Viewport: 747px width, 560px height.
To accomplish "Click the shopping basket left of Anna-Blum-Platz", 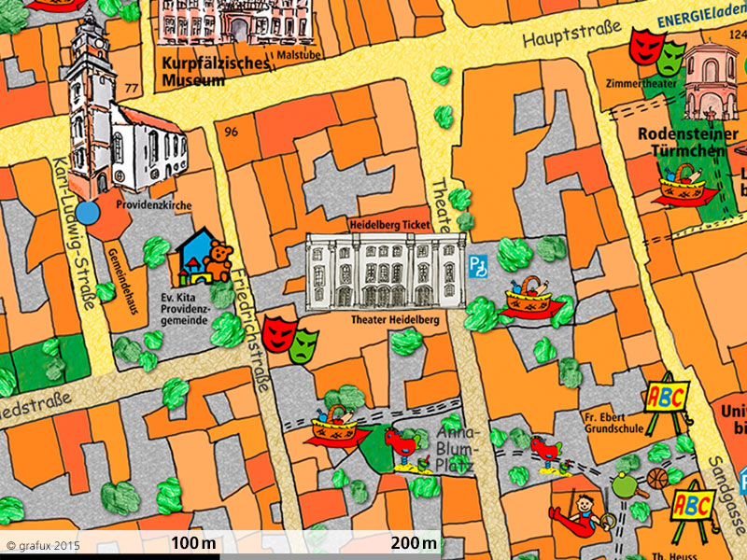I will pos(335,426).
